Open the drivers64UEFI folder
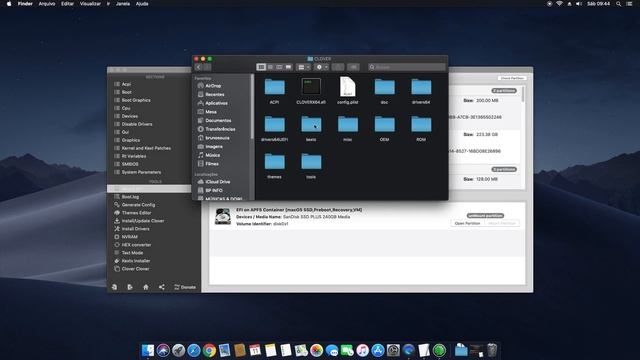 pos(274,124)
